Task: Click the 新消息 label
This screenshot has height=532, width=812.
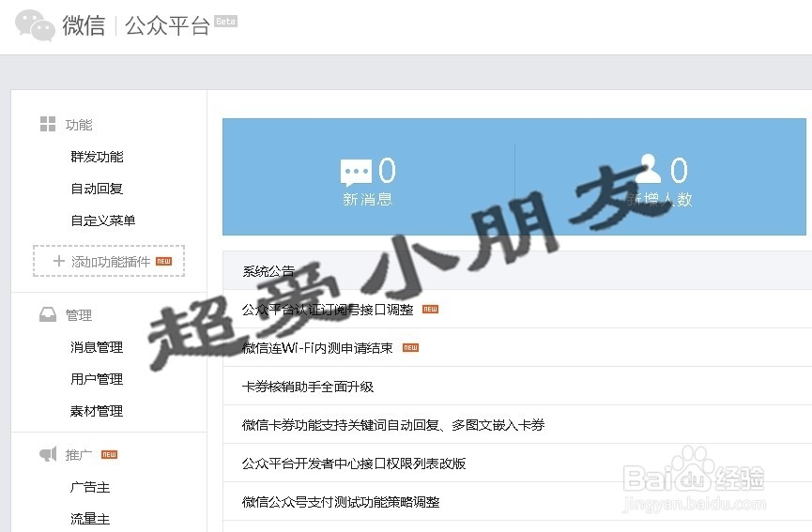Action: (368, 199)
